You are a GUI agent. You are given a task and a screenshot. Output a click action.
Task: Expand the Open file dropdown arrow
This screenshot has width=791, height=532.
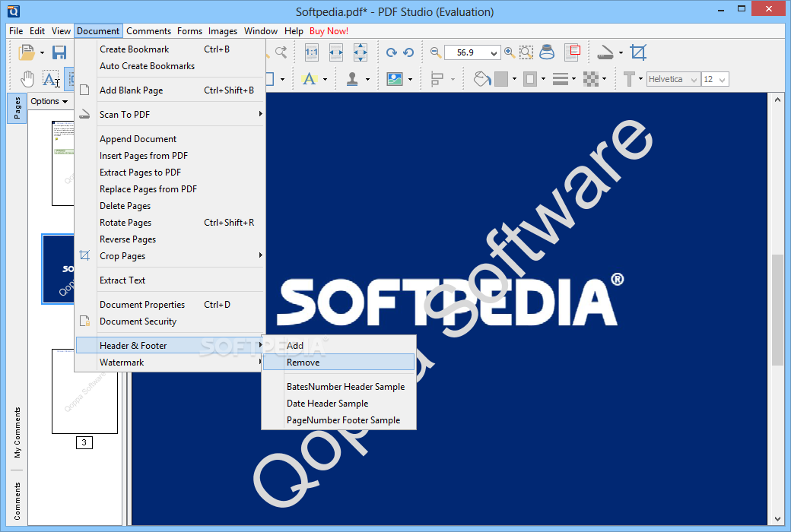coord(43,53)
